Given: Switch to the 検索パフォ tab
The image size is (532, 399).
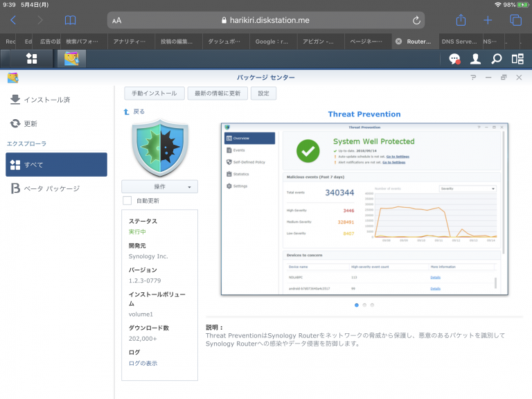Looking at the screenshot, I should pos(84,42).
